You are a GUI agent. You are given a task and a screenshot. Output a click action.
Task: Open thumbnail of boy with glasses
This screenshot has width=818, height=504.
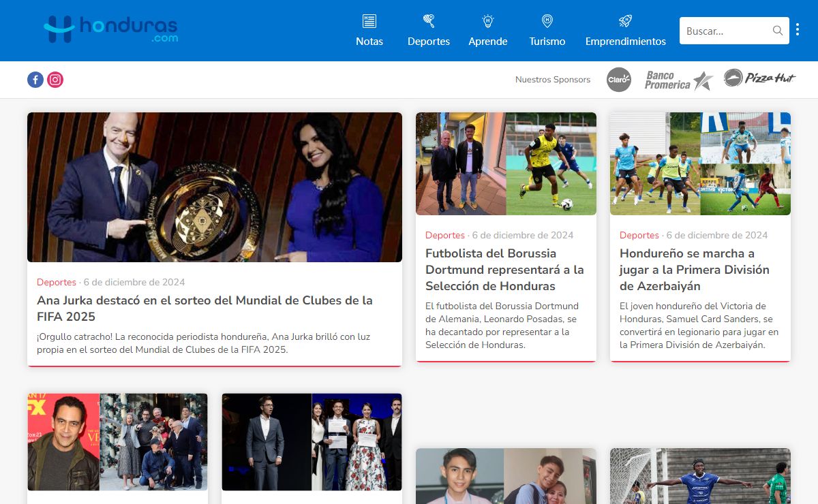tap(506, 476)
